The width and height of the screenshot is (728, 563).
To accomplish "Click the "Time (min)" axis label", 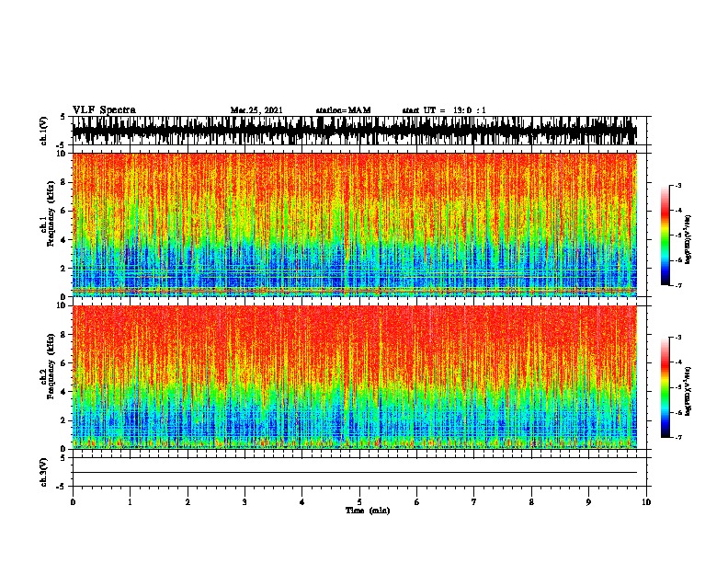I will coord(368,511).
